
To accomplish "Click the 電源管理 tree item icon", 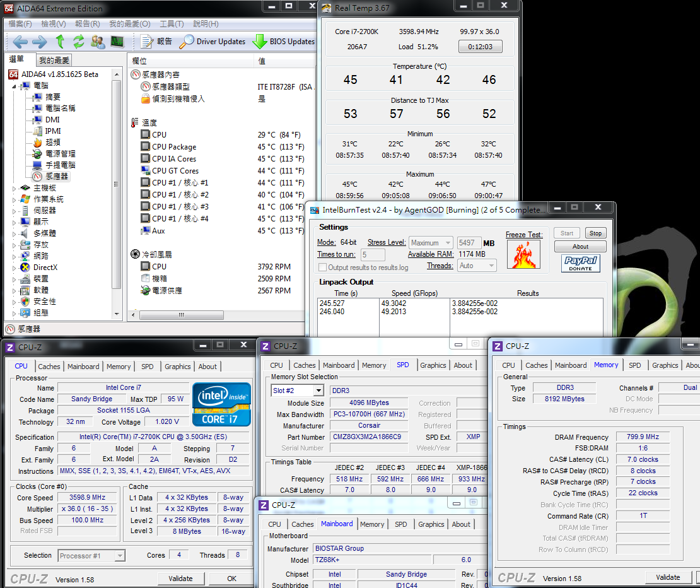I will coord(37,153).
